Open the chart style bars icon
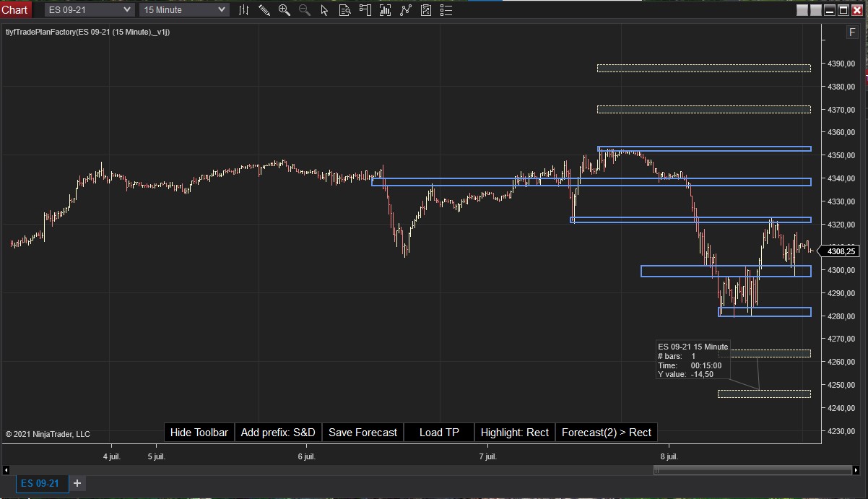The width and height of the screenshot is (868, 499). tap(244, 10)
